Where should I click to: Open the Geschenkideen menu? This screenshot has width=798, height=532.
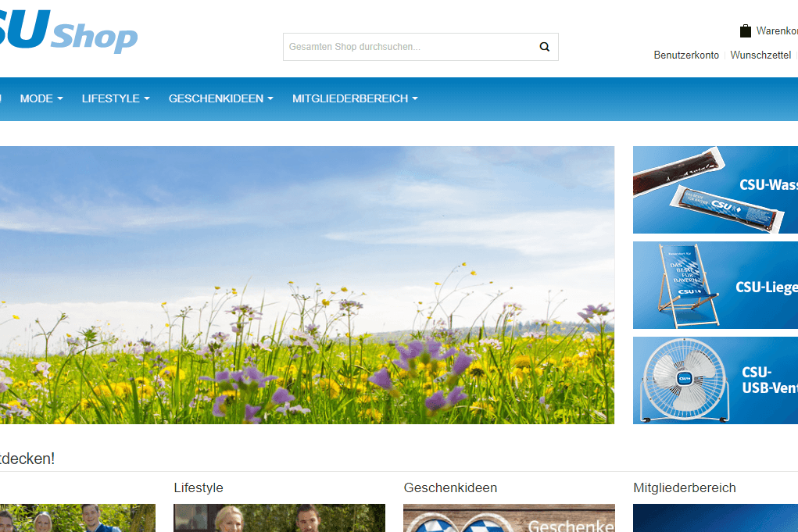pos(221,98)
